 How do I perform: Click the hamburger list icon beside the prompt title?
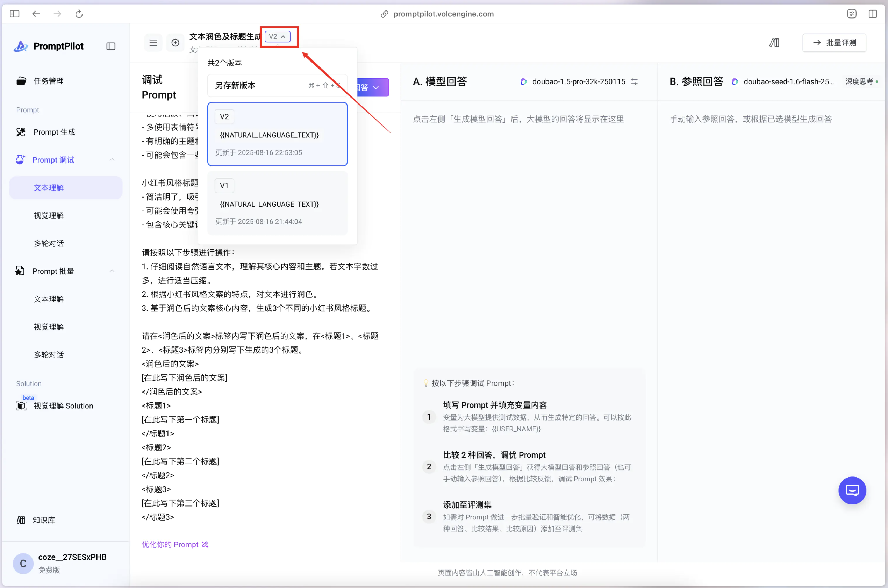153,43
